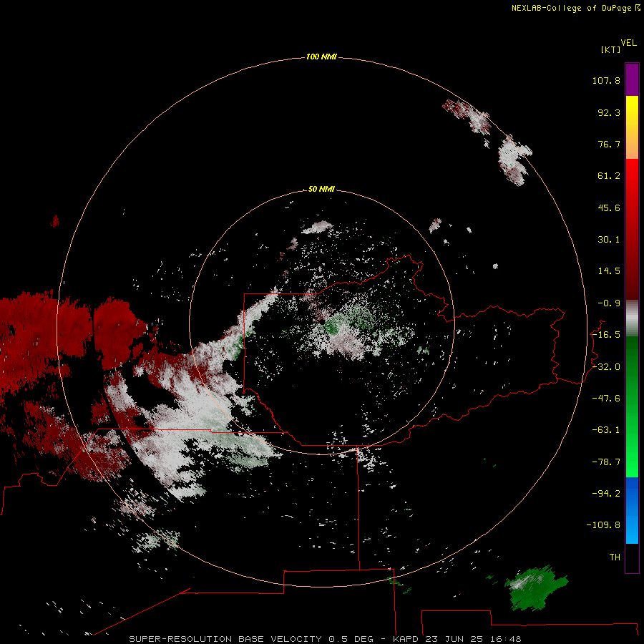Click the 61.2 velocity scale value

pyautogui.click(x=609, y=176)
